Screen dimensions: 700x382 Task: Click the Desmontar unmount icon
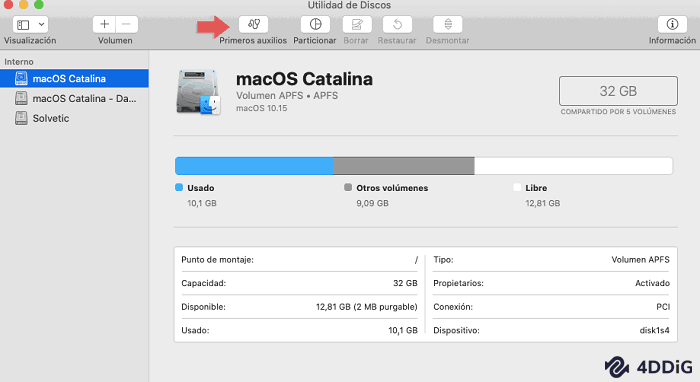pyautogui.click(x=448, y=24)
